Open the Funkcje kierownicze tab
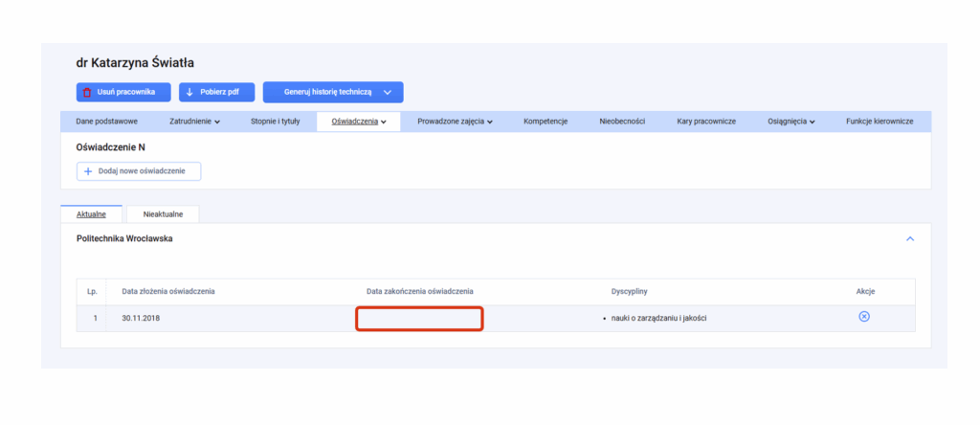This screenshot has height=425, width=980. tap(880, 122)
